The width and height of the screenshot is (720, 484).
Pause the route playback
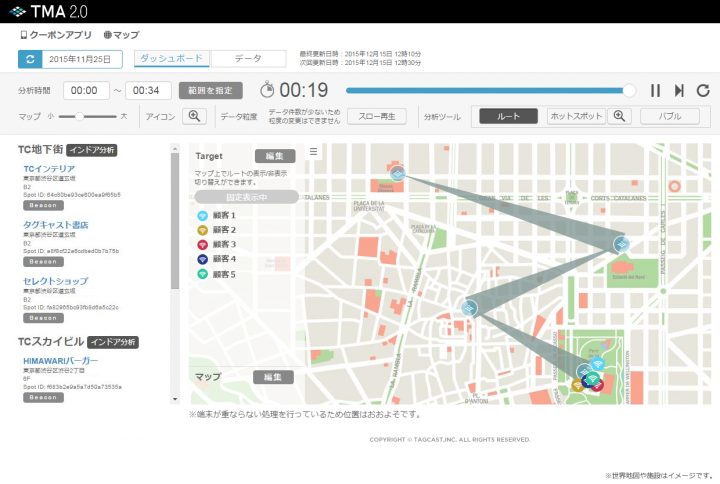pyautogui.click(x=655, y=90)
